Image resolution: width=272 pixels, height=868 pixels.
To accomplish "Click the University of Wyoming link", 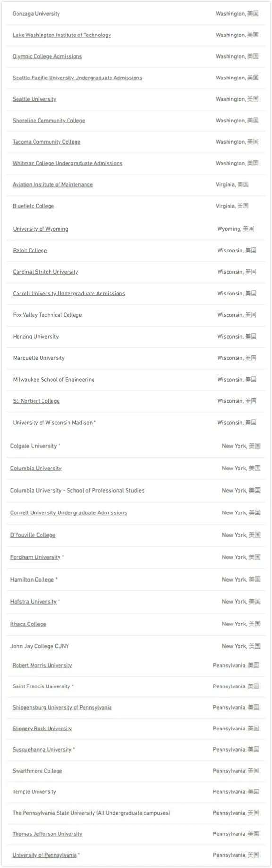I will 41,229.
